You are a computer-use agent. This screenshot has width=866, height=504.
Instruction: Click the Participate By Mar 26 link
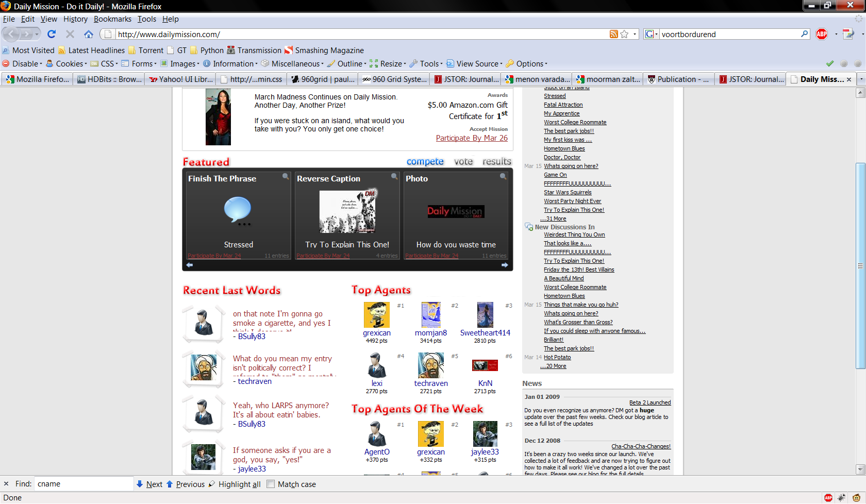[x=472, y=138]
